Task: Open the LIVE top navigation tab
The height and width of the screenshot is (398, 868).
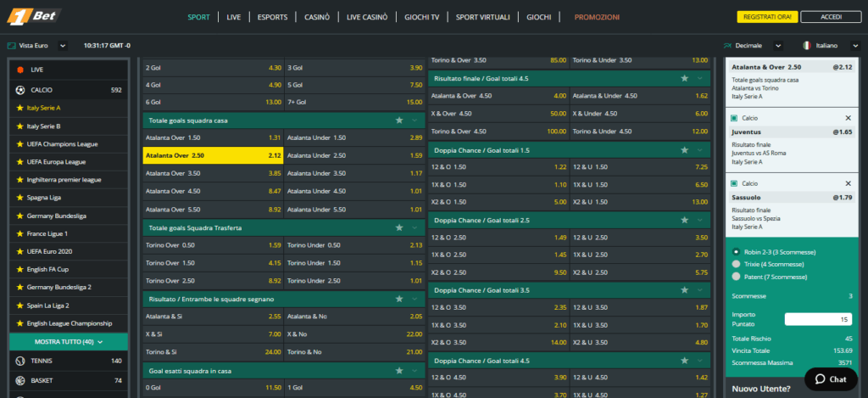Action: click(x=234, y=17)
